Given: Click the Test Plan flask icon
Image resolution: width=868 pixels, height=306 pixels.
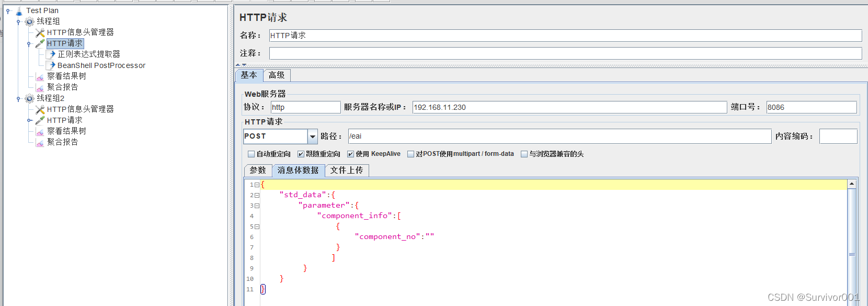Looking at the screenshot, I should [x=19, y=10].
